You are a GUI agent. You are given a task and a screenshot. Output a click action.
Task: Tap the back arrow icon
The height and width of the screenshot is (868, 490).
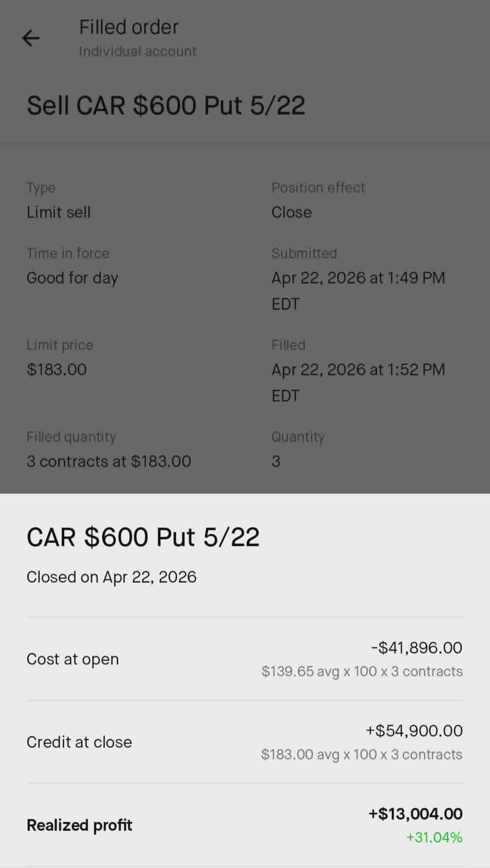(31, 38)
